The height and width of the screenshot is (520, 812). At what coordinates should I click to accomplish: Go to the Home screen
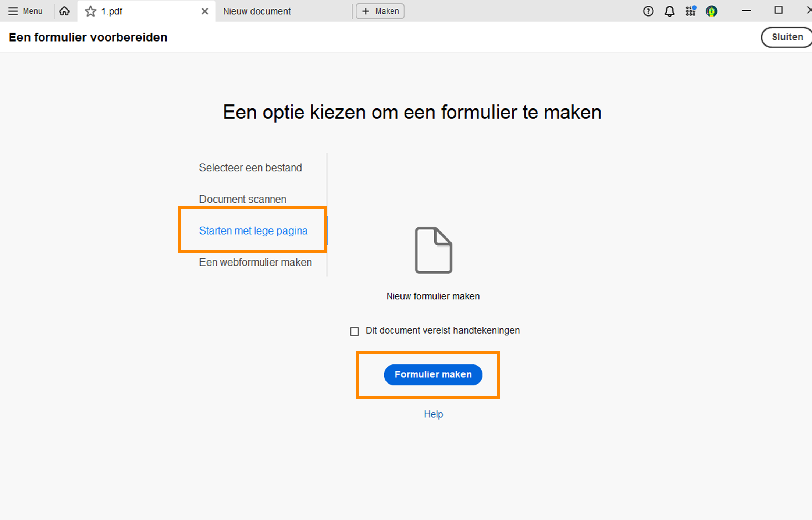(64, 11)
